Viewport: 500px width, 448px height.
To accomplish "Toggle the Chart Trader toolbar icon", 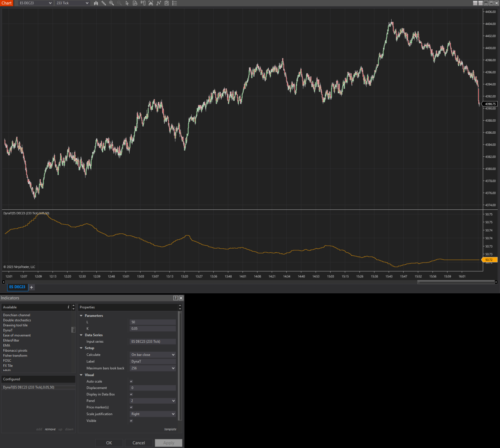I will pyautogui.click(x=143, y=3).
